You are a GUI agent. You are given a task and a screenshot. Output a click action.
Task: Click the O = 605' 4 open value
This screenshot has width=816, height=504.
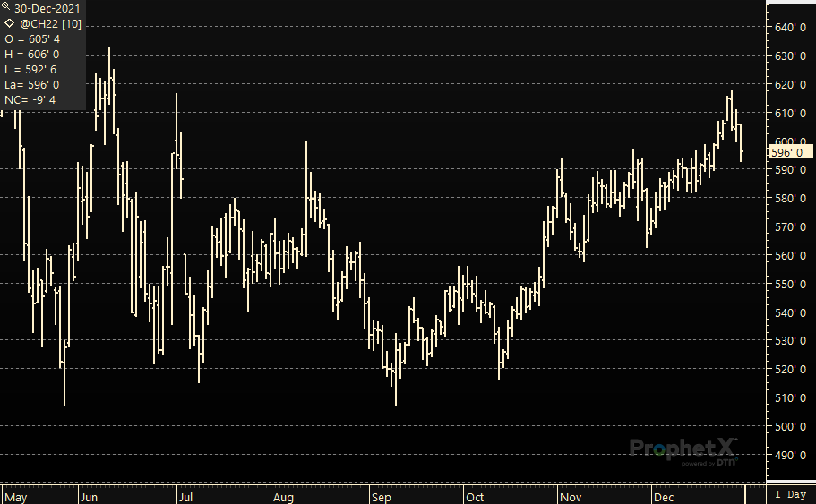[x=32, y=39]
